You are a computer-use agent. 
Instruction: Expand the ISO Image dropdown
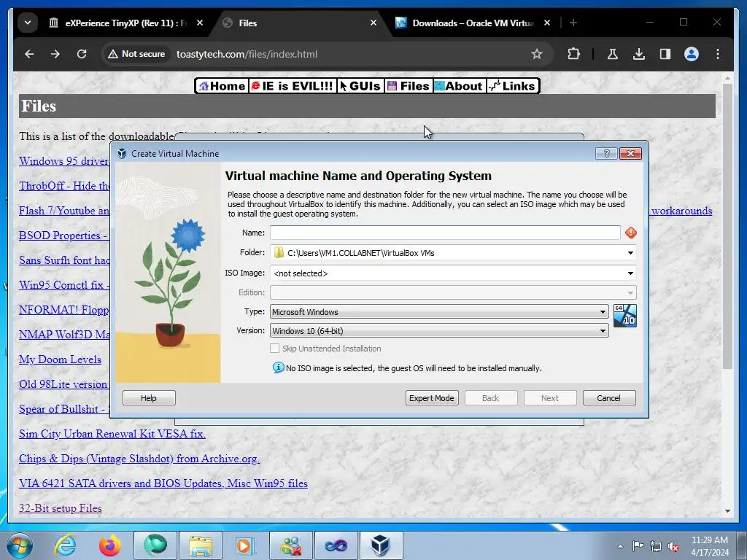pos(630,273)
